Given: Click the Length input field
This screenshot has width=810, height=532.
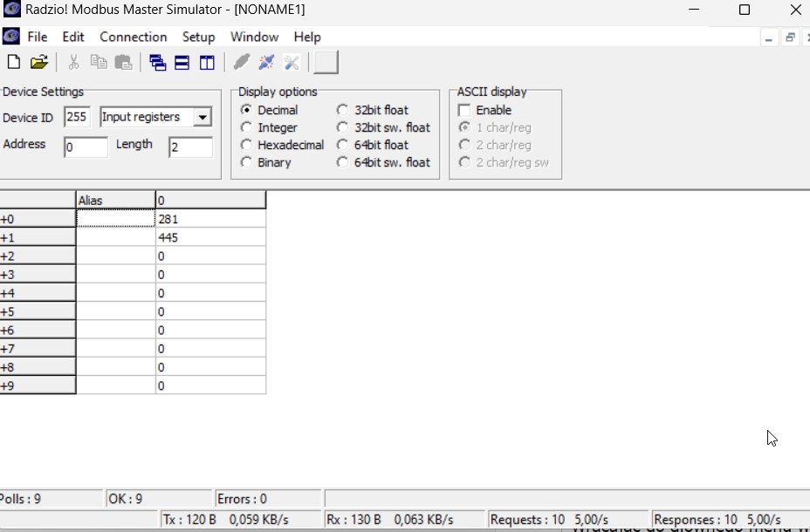Looking at the screenshot, I should coord(190,147).
